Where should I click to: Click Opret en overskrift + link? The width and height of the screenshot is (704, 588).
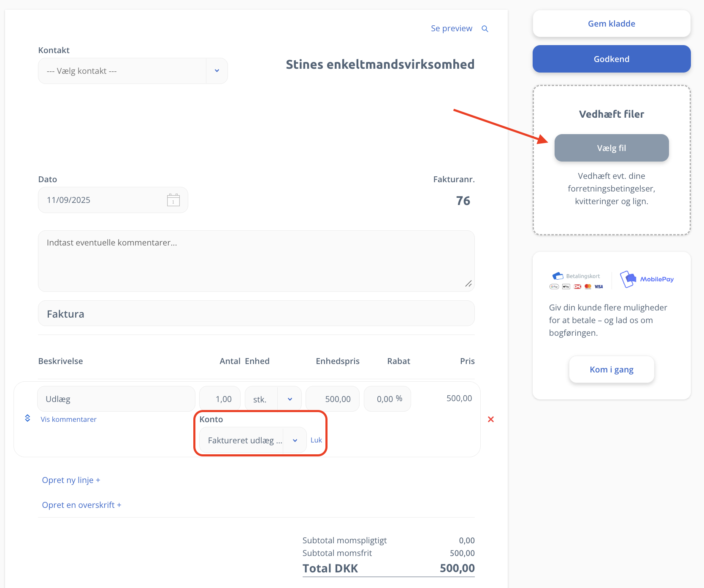tap(81, 505)
